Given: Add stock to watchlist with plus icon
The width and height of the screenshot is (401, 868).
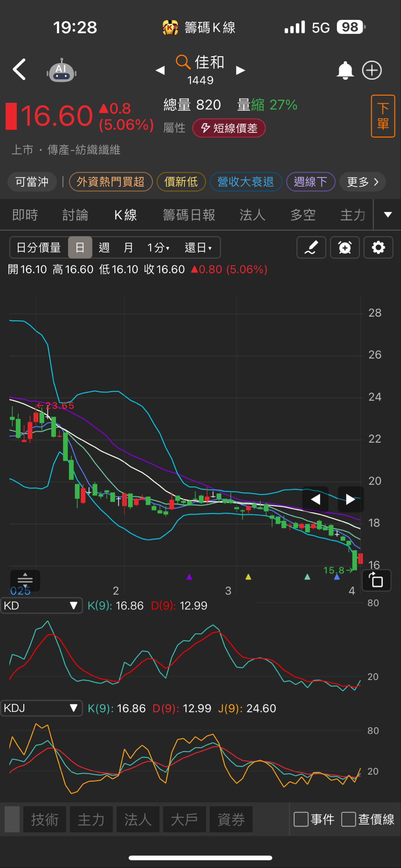Looking at the screenshot, I should click(x=372, y=71).
